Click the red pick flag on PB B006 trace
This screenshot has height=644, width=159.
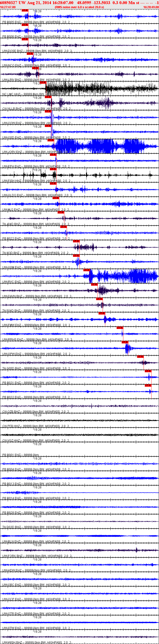[25, 25]
